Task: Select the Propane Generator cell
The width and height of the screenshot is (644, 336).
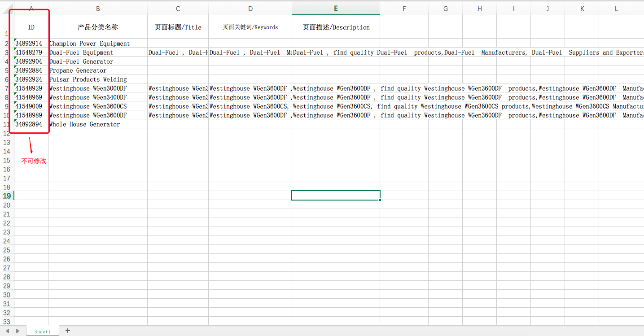Action: point(98,70)
